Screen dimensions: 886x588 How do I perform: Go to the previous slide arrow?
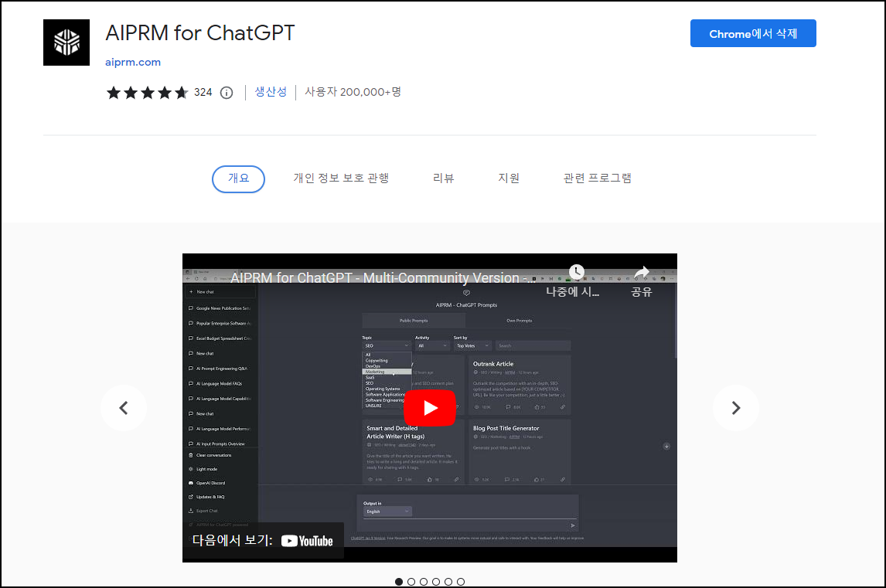click(x=124, y=408)
